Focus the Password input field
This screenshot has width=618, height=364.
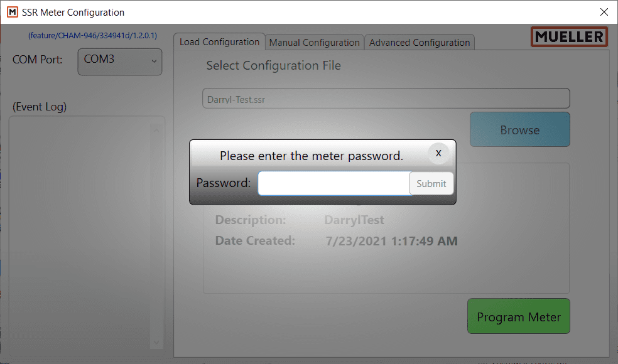(333, 183)
